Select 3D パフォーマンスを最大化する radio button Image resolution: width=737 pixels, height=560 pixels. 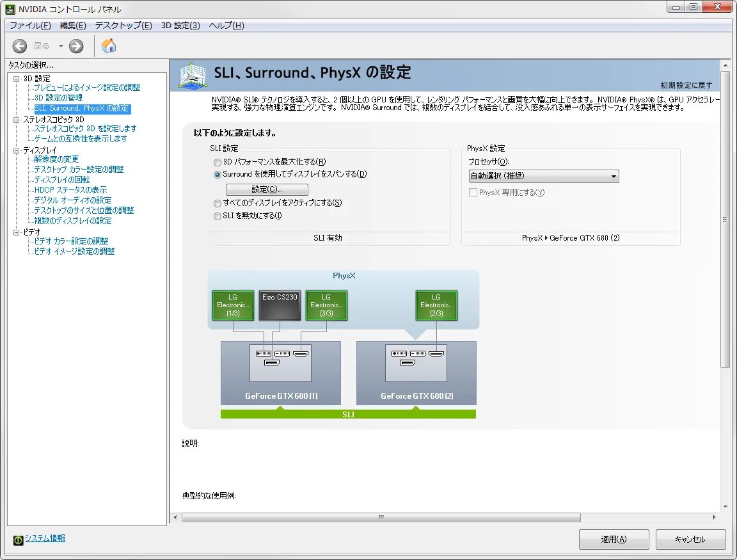coord(217,162)
